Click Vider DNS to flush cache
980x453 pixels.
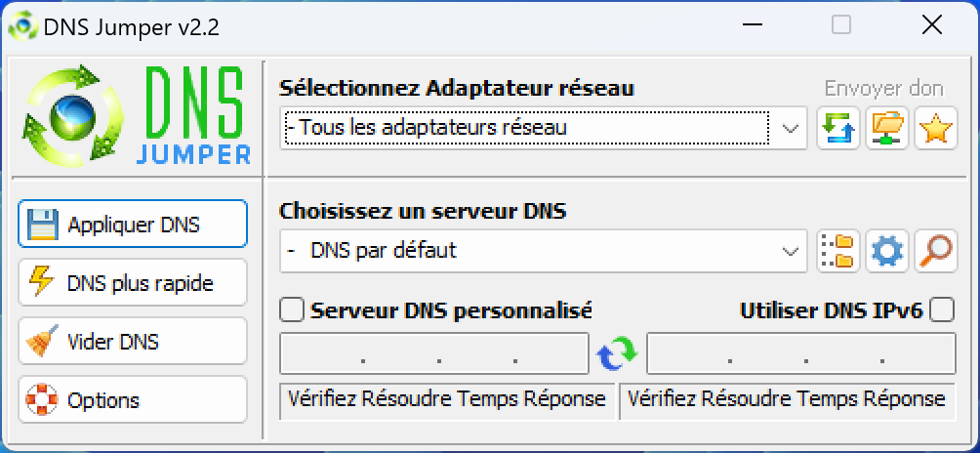pos(133,341)
